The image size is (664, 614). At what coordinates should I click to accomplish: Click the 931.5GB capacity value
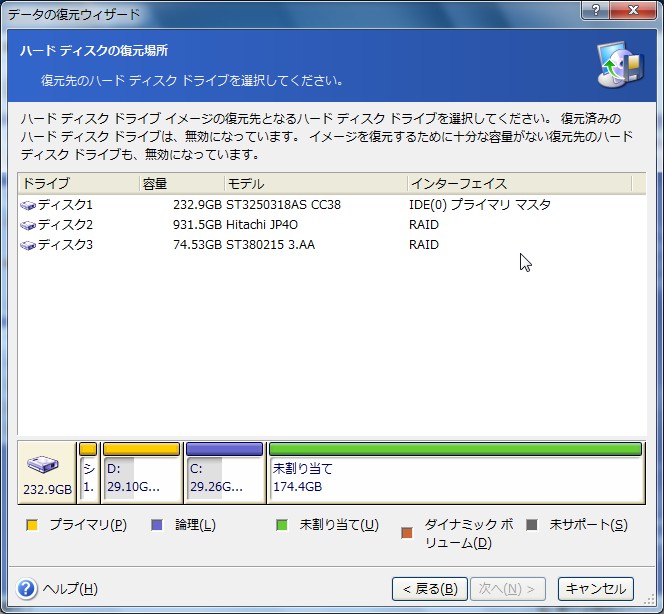197,225
